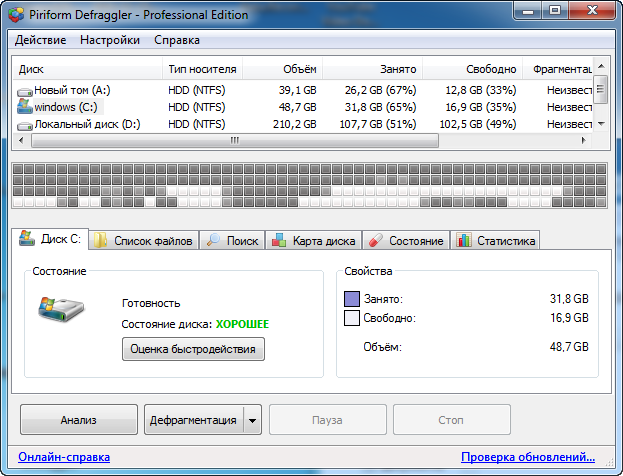Click the Дефрагментация button
The height and width of the screenshot is (476, 623).
(x=193, y=420)
